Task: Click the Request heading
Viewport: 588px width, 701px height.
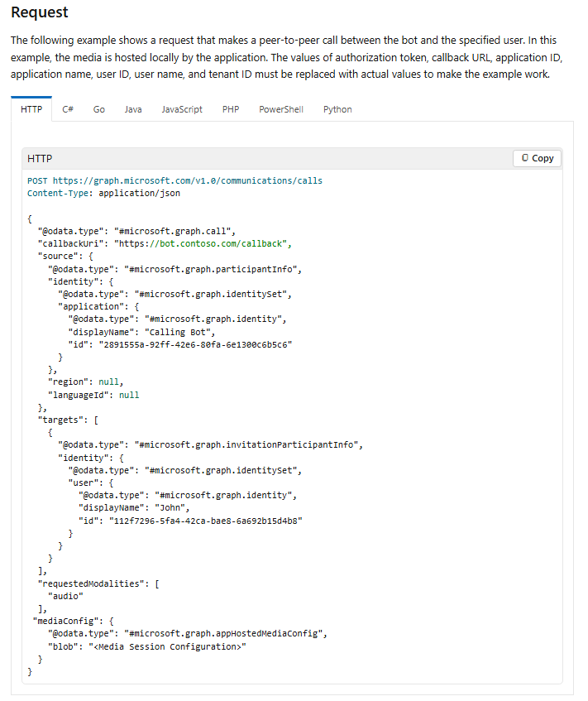Action: pos(40,12)
